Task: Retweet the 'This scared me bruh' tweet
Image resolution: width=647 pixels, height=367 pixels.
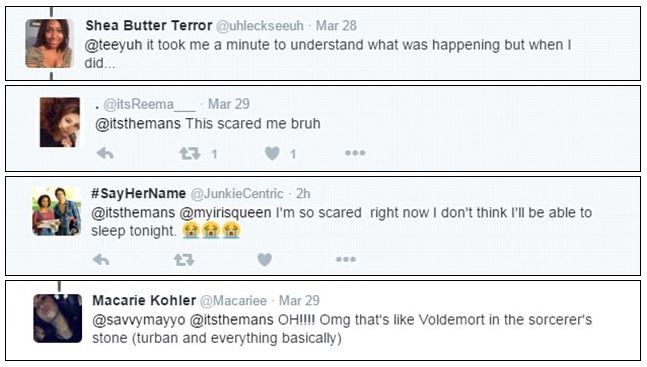Action: click(190, 154)
